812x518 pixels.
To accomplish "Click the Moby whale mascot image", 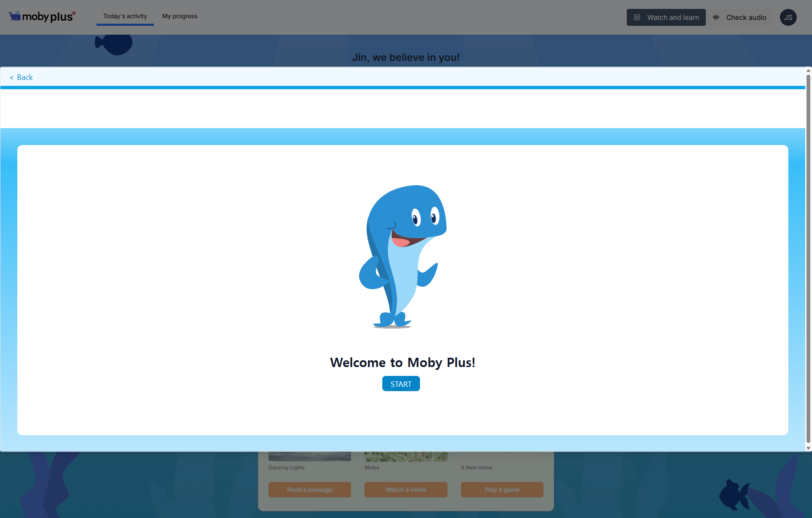I will 402,256.
